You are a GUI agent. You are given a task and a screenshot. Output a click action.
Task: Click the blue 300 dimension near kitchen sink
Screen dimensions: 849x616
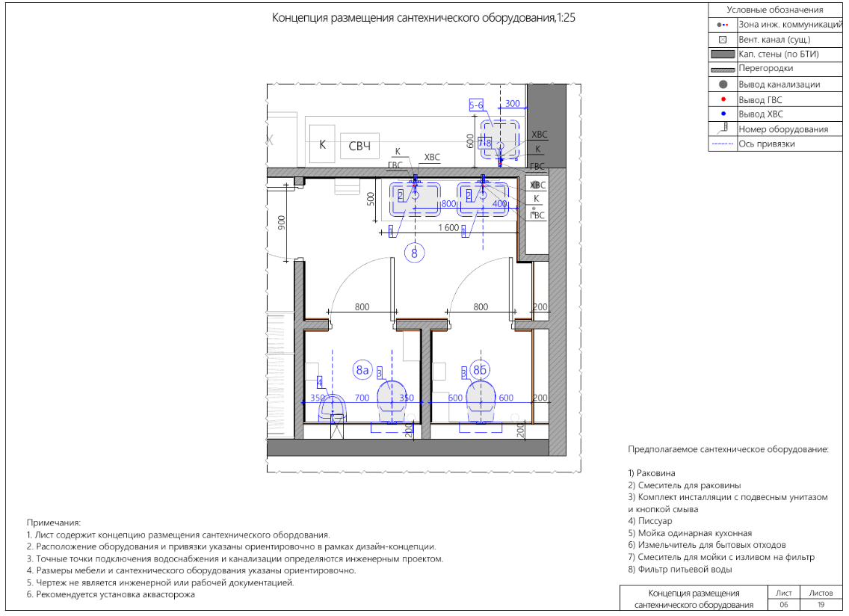point(512,103)
